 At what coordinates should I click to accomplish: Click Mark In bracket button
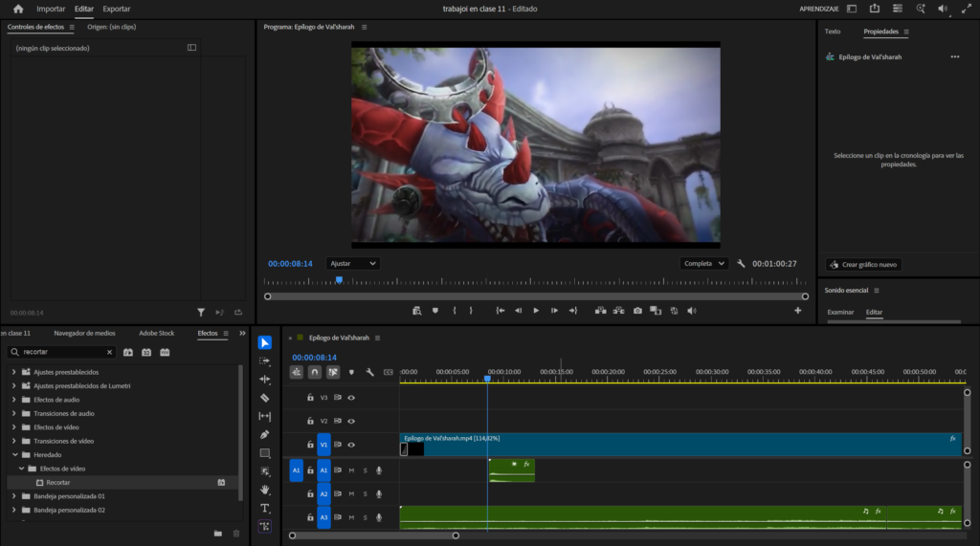click(x=455, y=311)
